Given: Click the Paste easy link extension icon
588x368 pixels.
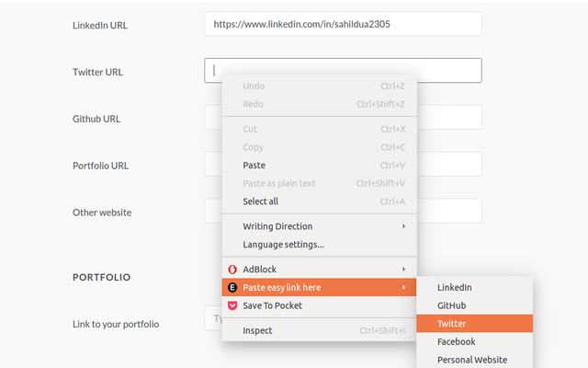Looking at the screenshot, I should coord(232,288).
